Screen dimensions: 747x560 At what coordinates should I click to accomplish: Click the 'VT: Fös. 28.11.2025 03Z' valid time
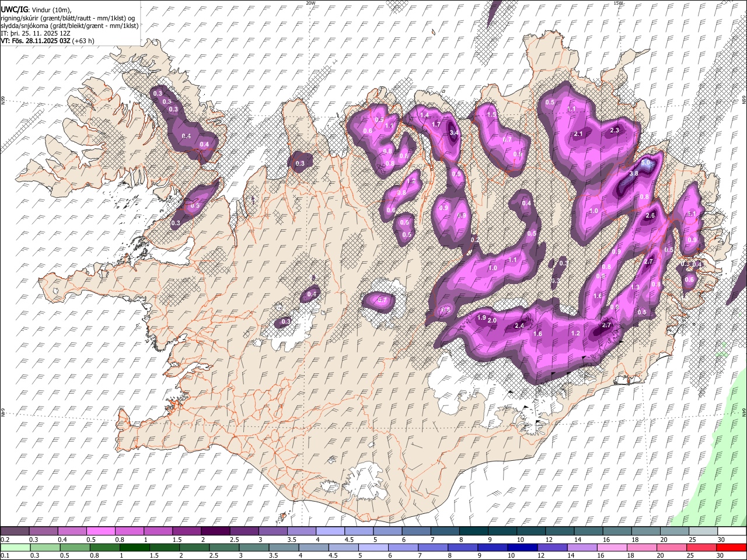(35, 41)
